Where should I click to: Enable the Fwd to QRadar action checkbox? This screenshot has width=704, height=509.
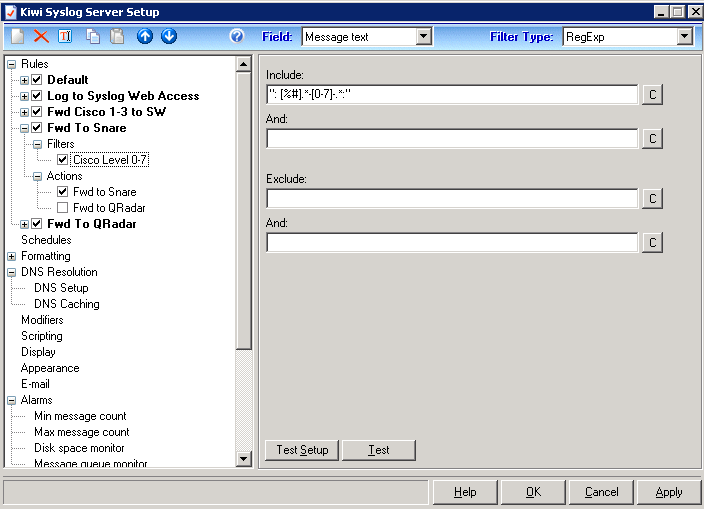point(62,208)
